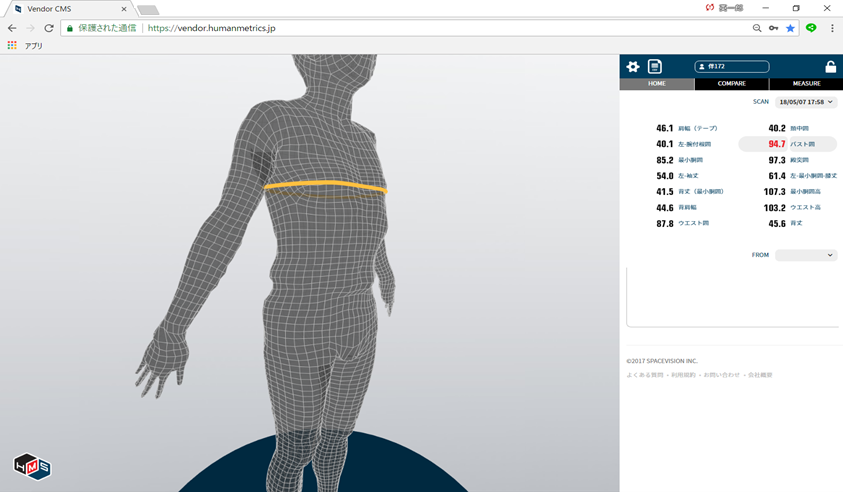Click the secure padlock site info

[69, 28]
